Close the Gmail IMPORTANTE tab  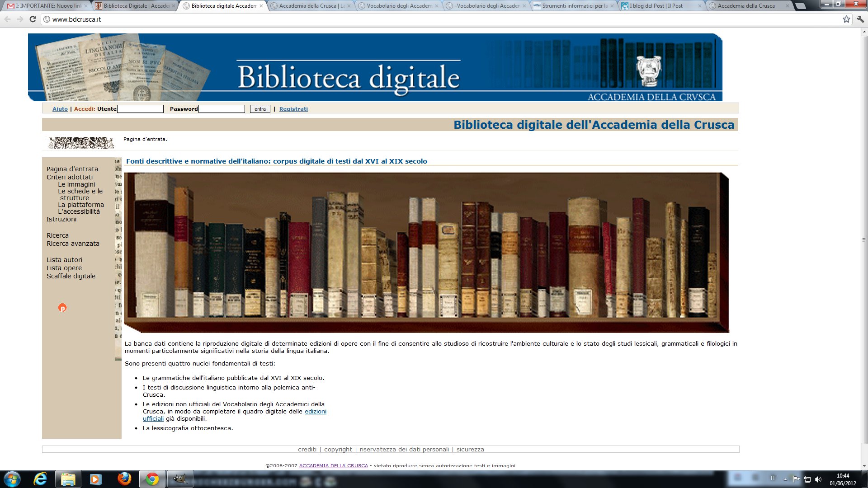pos(86,6)
